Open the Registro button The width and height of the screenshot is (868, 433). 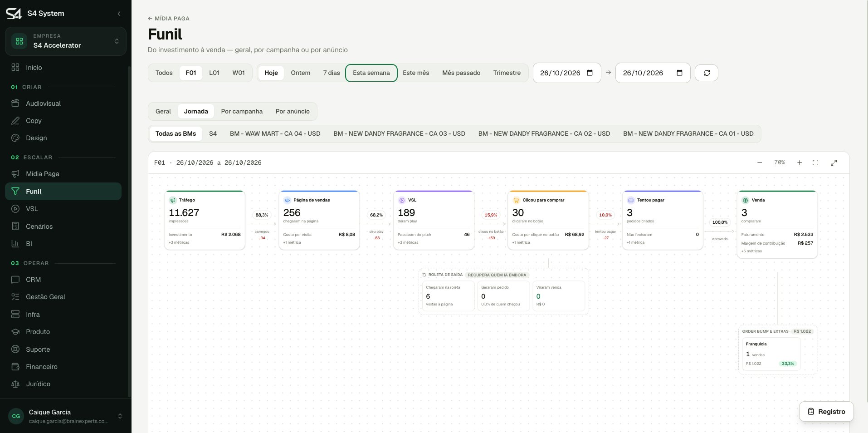click(x=826, y=411)
